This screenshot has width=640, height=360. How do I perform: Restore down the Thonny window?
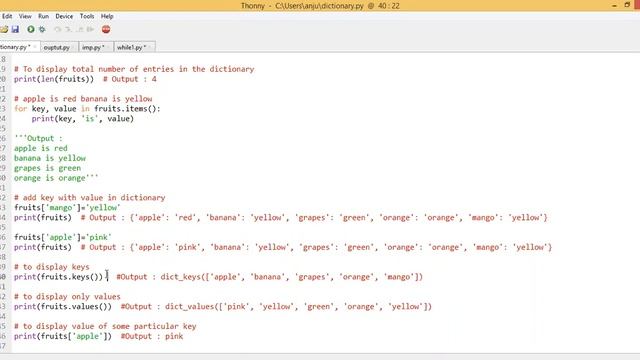(x=627, y=5)
